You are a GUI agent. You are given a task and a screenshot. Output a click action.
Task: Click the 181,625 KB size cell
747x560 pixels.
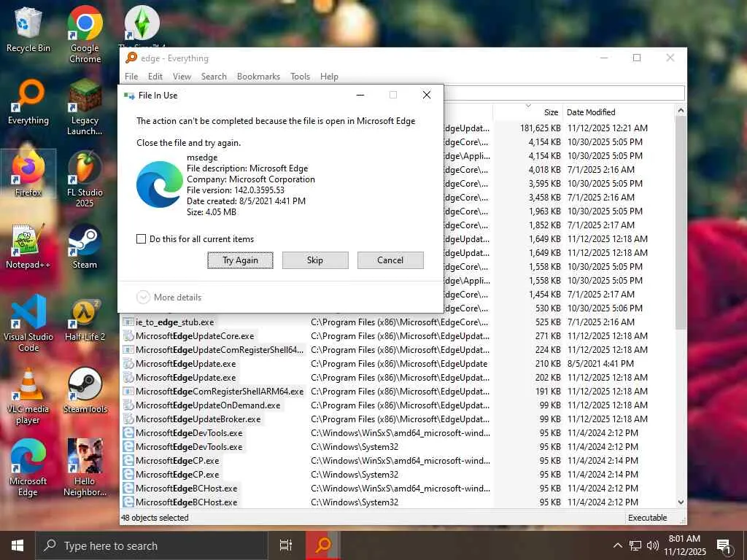541,128
